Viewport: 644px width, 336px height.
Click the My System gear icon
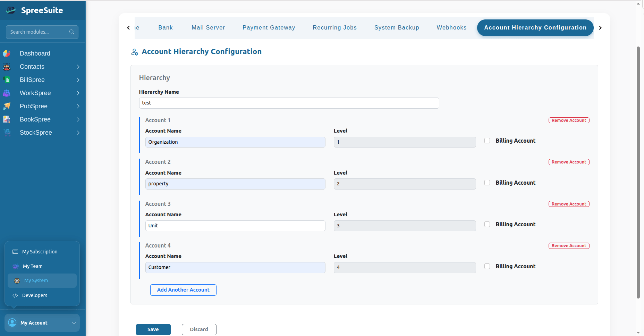17,281
